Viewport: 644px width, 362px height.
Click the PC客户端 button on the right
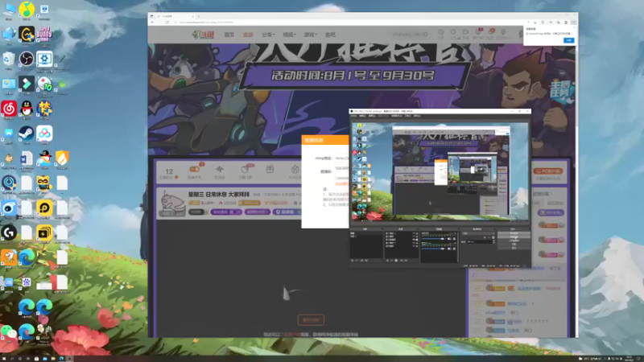[548, 171]
